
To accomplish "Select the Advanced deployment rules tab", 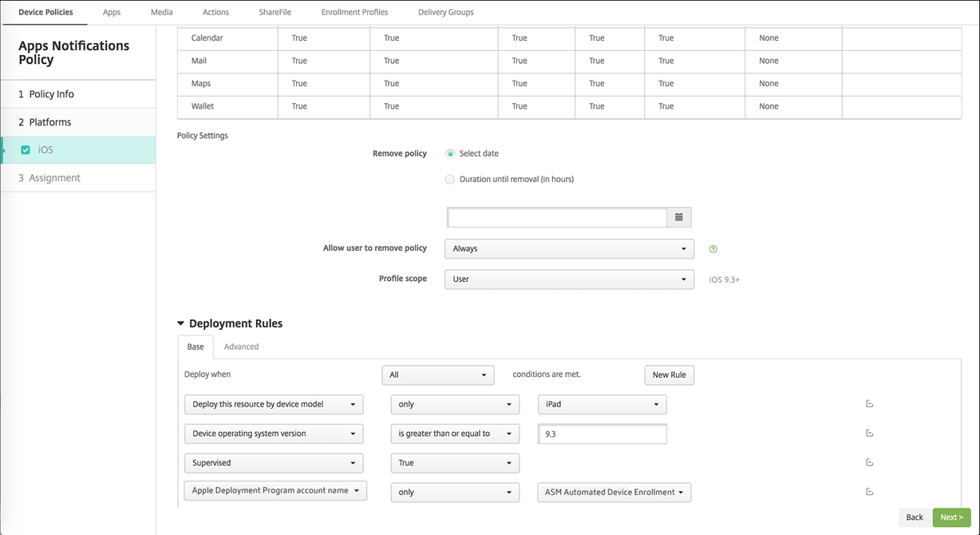I will point(241,347).
